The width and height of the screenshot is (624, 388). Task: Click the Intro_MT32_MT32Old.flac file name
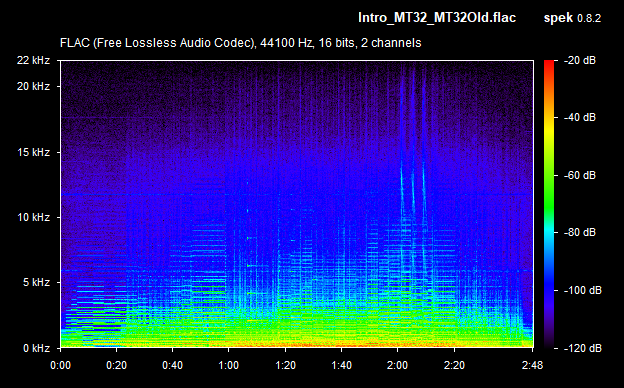[437, 18]
